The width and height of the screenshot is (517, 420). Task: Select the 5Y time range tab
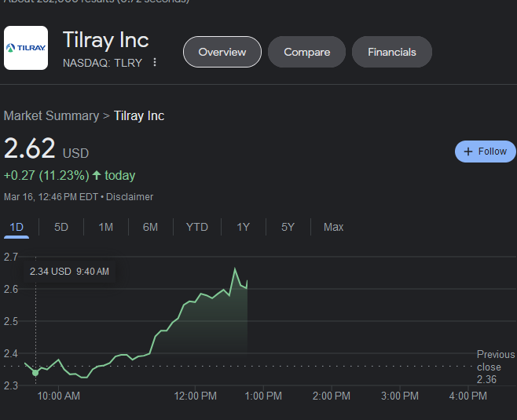click(x=288, y=227)
